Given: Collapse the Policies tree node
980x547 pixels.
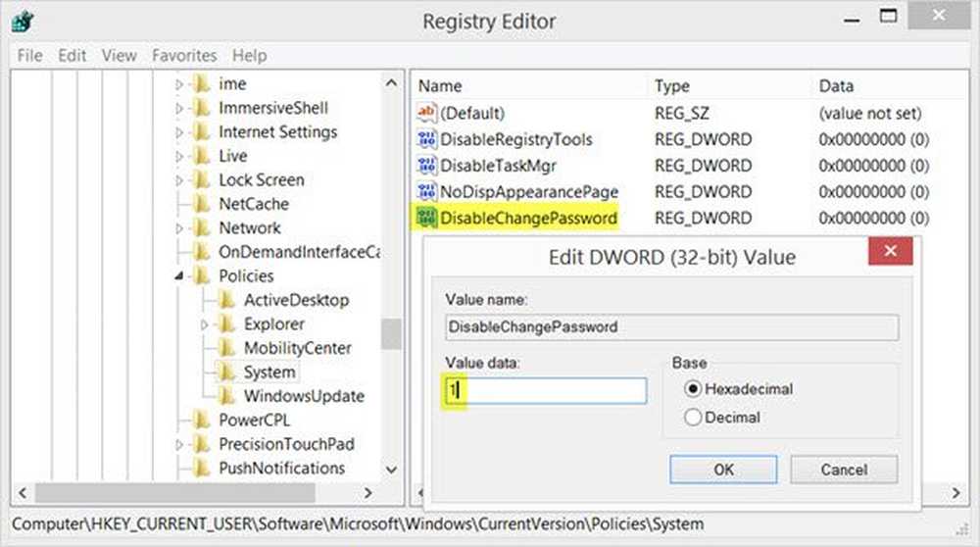Looking at the screenshot, I should (x=179, y=275).
